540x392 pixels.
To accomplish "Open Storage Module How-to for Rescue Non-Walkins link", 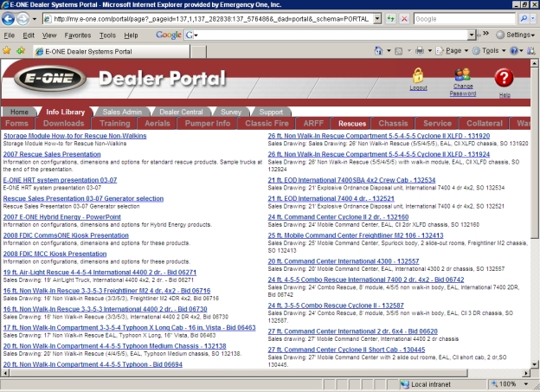I will point(74,136).
